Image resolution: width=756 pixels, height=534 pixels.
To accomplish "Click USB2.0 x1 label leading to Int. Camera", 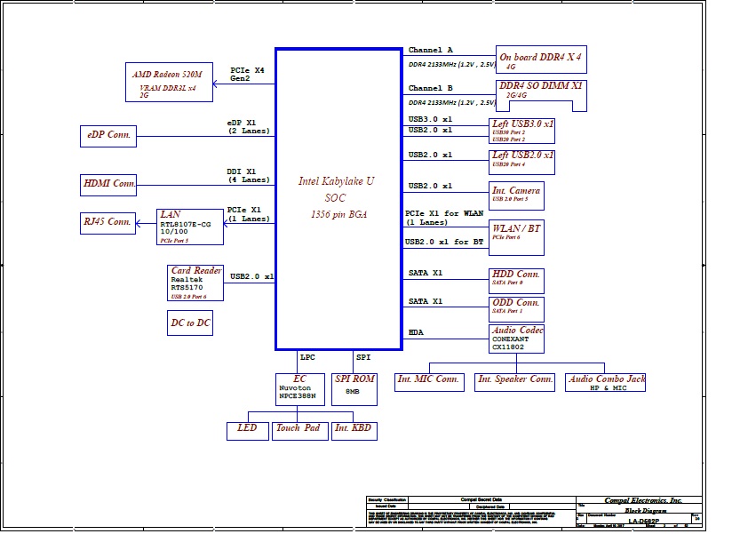I will 430,186.
